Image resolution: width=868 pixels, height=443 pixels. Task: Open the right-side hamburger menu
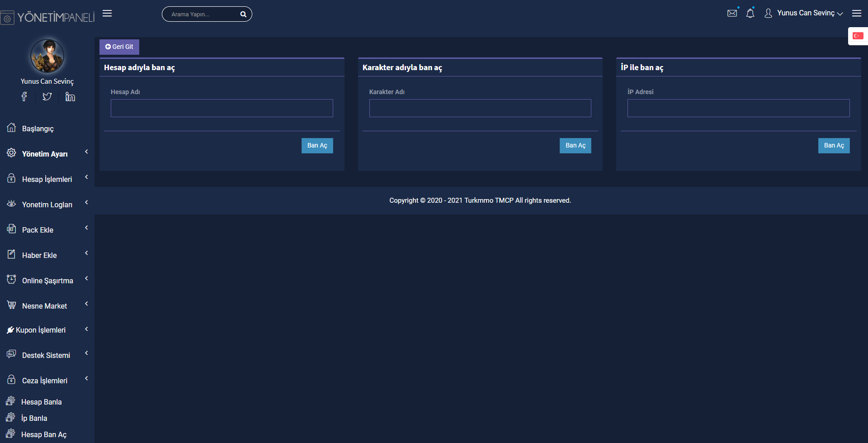[857, 14]
